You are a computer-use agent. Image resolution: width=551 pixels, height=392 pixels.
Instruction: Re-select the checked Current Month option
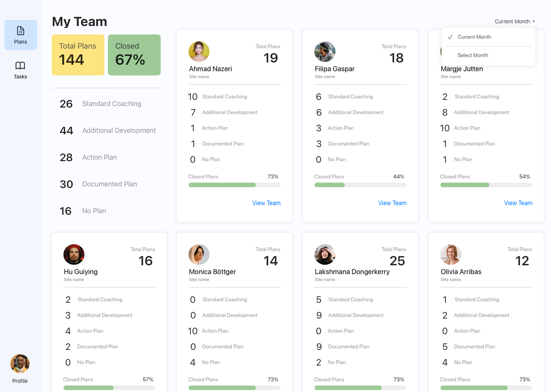pos(474,37)
